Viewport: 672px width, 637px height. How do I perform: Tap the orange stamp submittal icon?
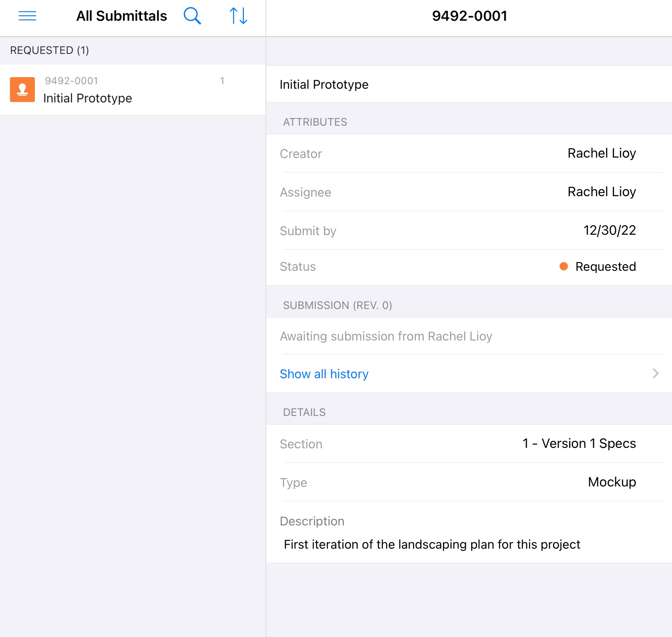click(x=22, y=90)
